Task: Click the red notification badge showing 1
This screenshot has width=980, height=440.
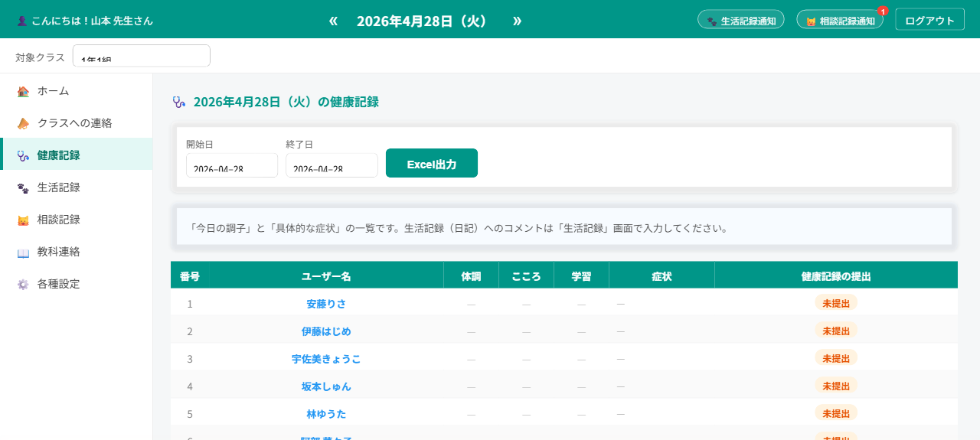Action: (883, 11)
